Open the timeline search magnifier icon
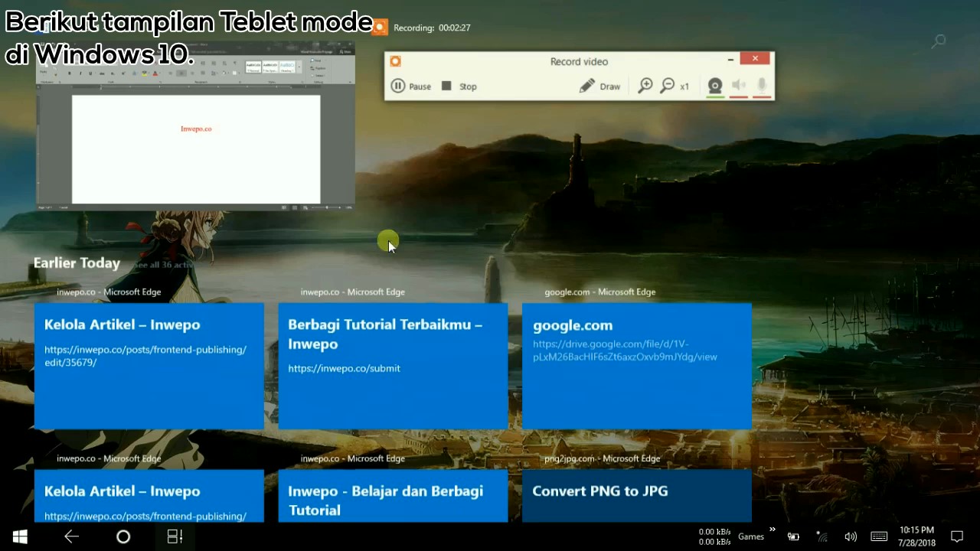The image size is (980, 551). point(939,41)
